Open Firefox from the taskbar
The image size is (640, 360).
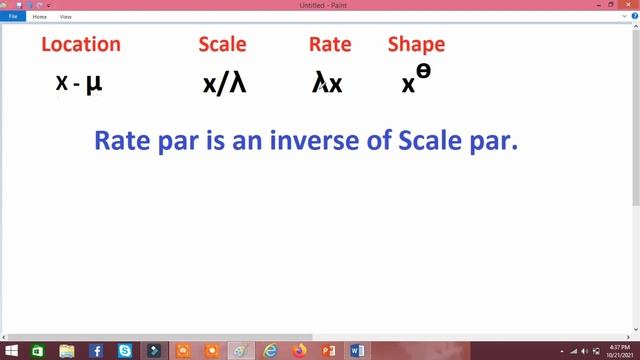click(x=299, y=351)
